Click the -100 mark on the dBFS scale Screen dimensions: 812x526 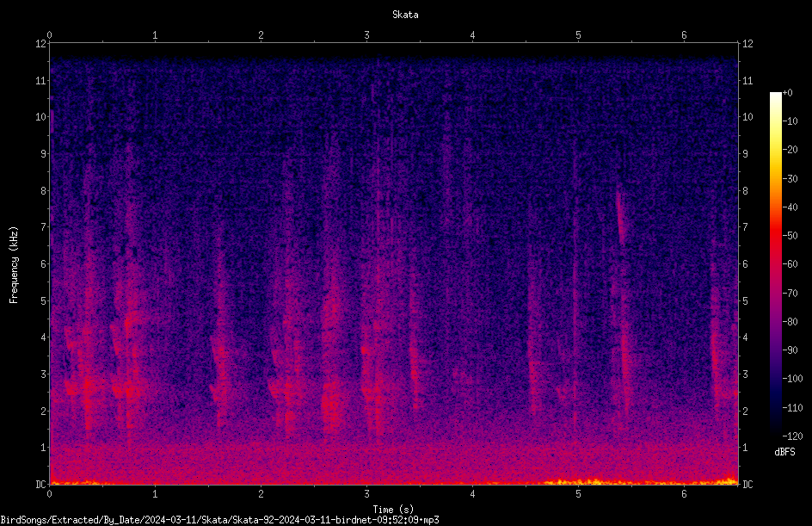pos(792,378)
